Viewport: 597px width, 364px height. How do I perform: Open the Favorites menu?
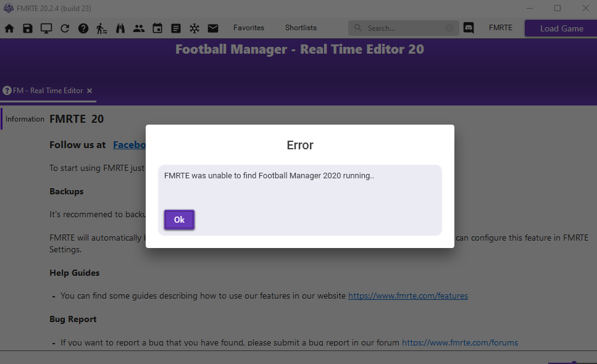point(248,28)
